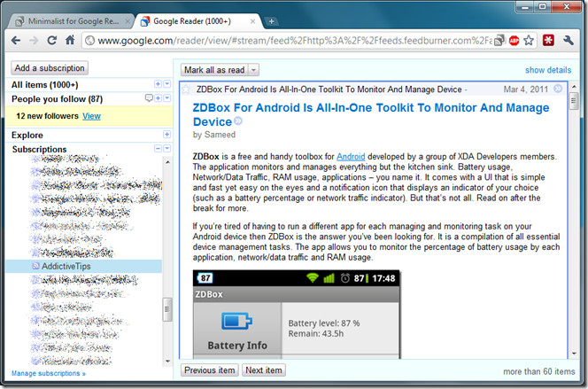Screen dimensions: 588x389
Task: Click the page copy icon in address bar
Action: tap(499, 40)
